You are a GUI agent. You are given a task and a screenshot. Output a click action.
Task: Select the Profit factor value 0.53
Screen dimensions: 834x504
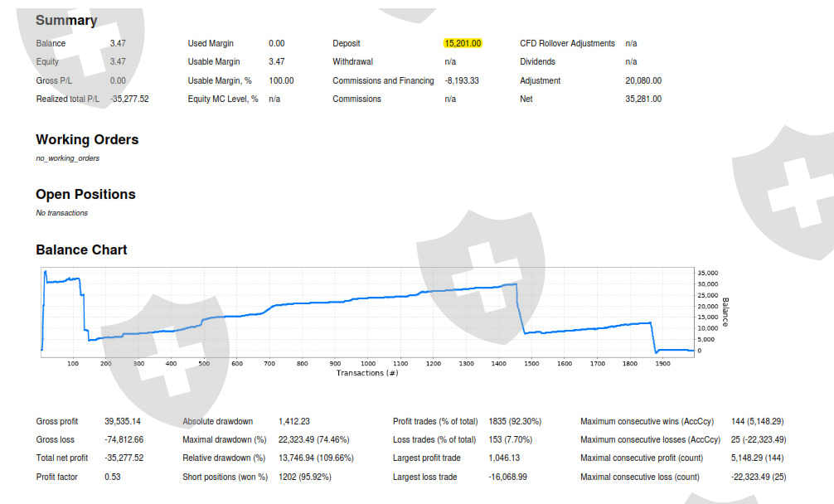(x=112, y=477)
